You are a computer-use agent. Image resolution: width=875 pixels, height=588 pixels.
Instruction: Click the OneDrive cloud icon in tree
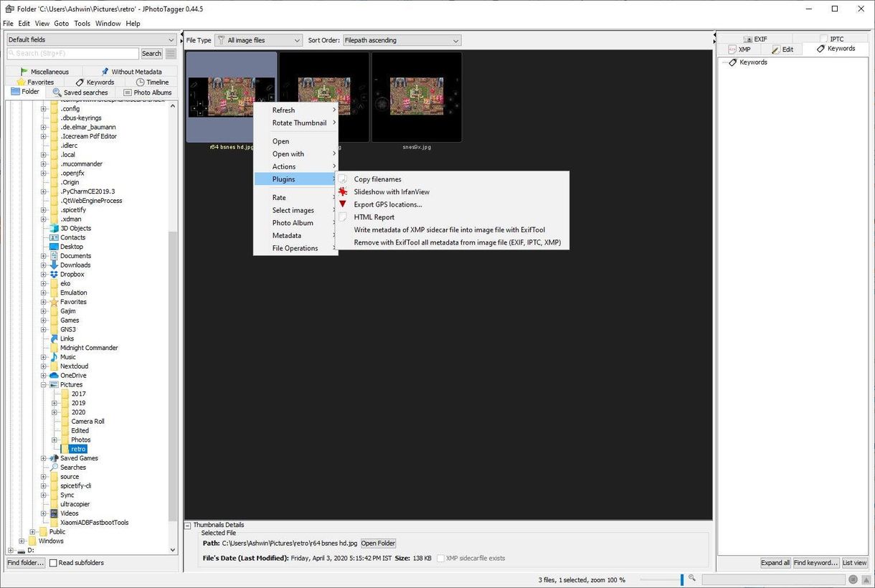(x=54, y=376)
